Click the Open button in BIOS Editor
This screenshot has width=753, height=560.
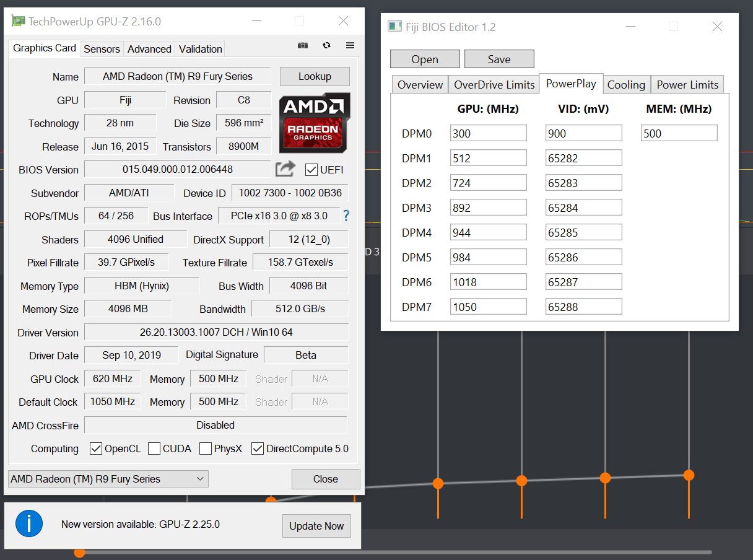pos(425,59)
